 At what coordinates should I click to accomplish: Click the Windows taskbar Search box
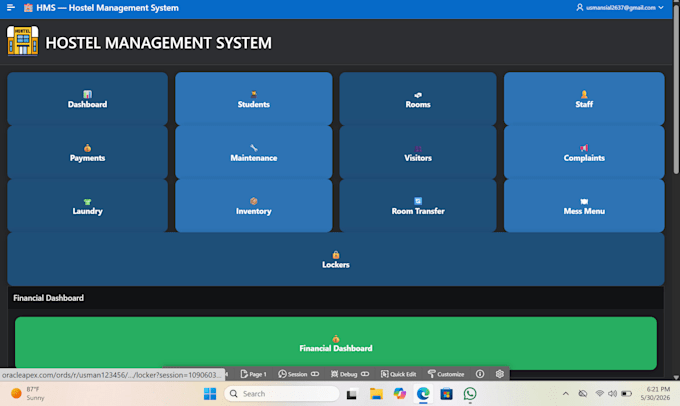pos(282,394)
